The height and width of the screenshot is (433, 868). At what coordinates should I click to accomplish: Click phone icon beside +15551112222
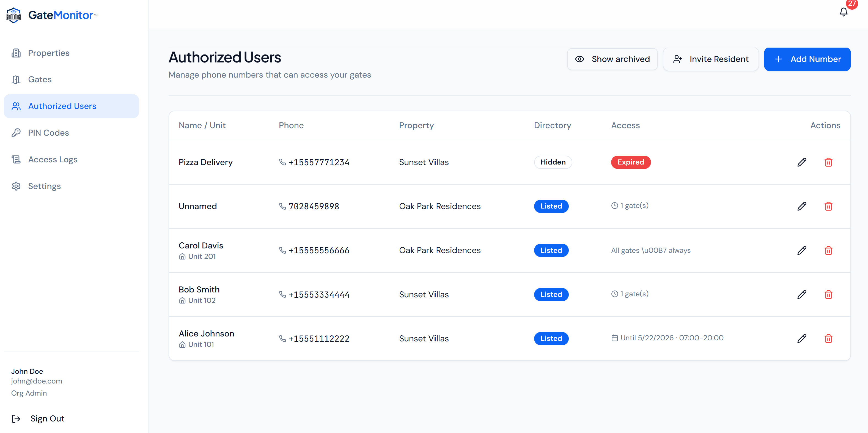click(282, 338)
